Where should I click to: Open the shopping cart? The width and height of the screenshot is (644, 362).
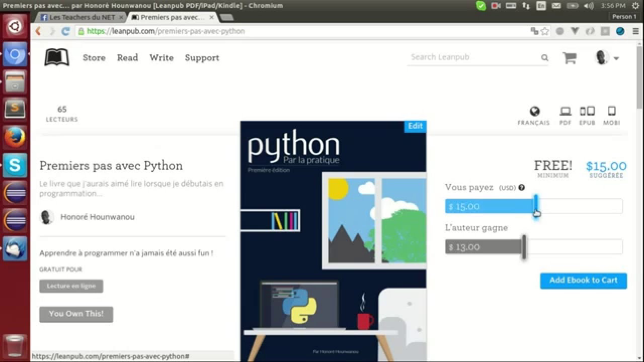coord(570,58)
